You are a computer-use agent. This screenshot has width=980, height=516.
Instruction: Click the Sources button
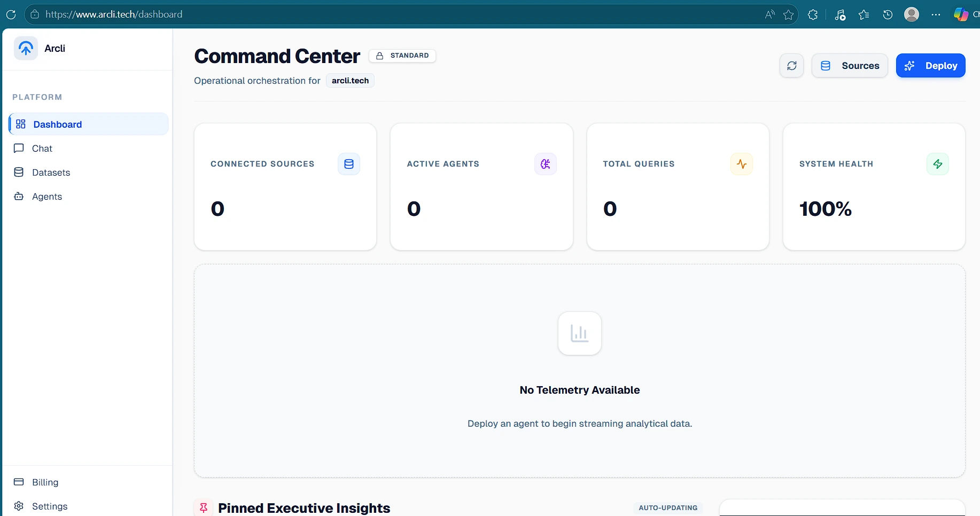850,66
